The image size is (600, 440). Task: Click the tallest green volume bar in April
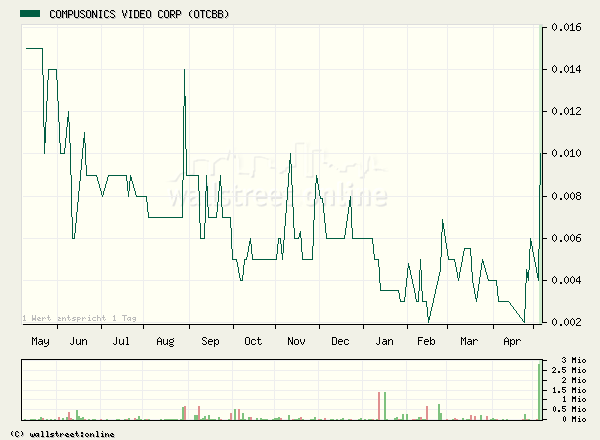pyautogui.click(x=540, y=392)
